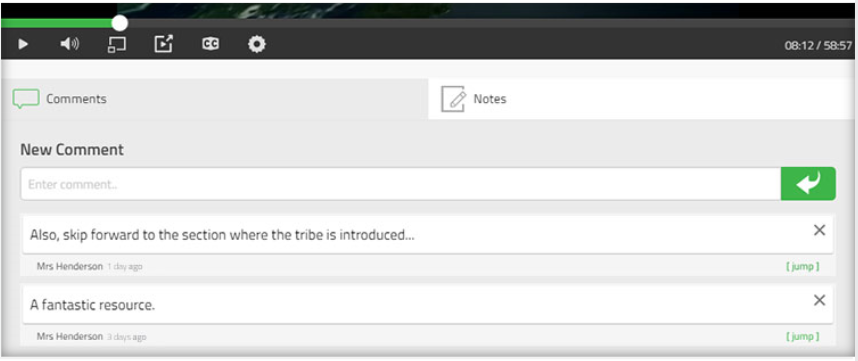This screenshot has height=361, width=858.
Task: Click the white progress slider knob
Action: point(119,23)
